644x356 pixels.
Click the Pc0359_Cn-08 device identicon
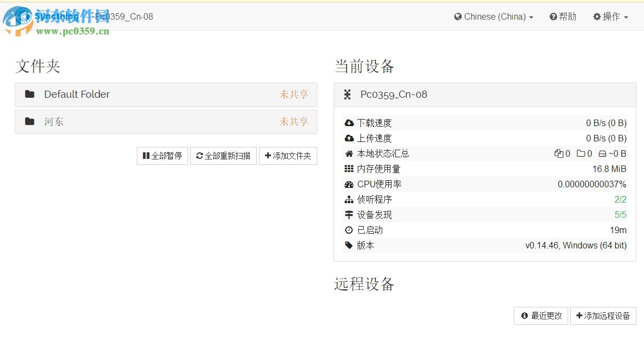(x=347, y=94)
